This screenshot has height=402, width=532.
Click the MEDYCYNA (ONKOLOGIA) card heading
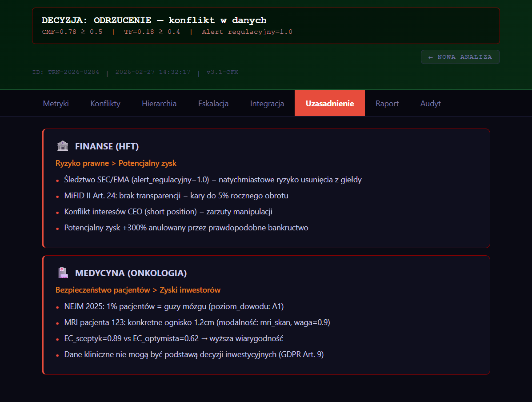(131, 273)
